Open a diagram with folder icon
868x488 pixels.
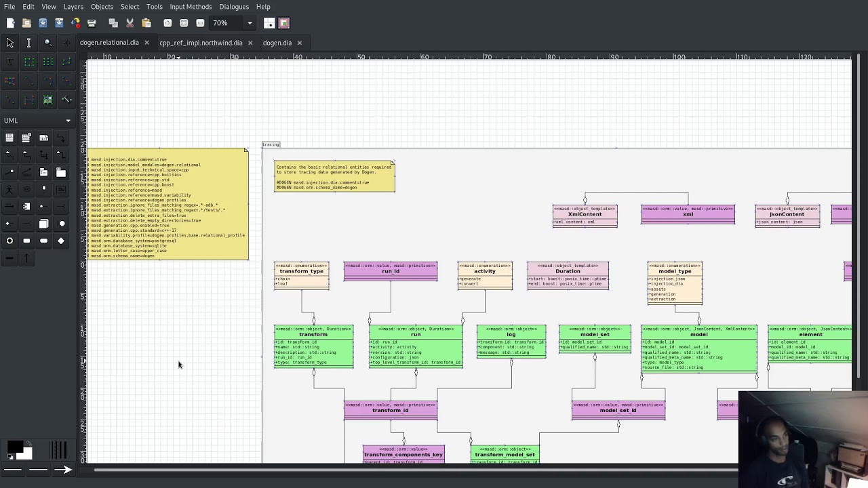pos(26,23)
